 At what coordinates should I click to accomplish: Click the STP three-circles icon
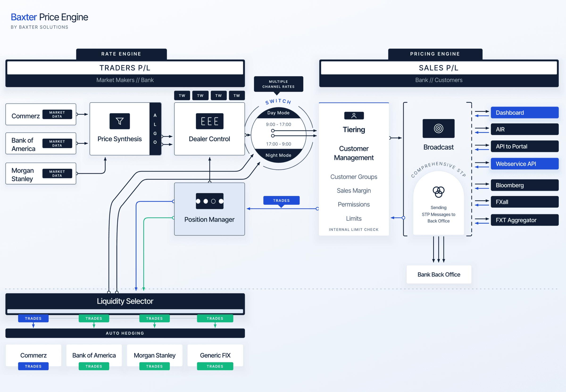click(438, 192)
